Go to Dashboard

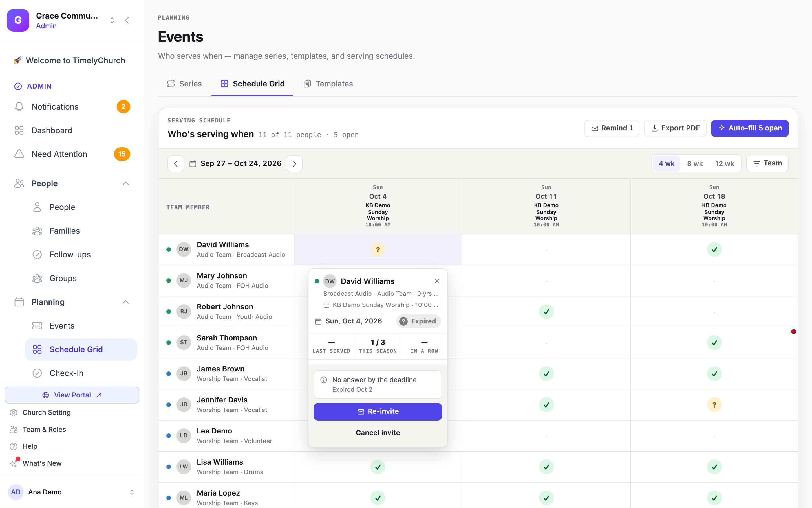72,130
